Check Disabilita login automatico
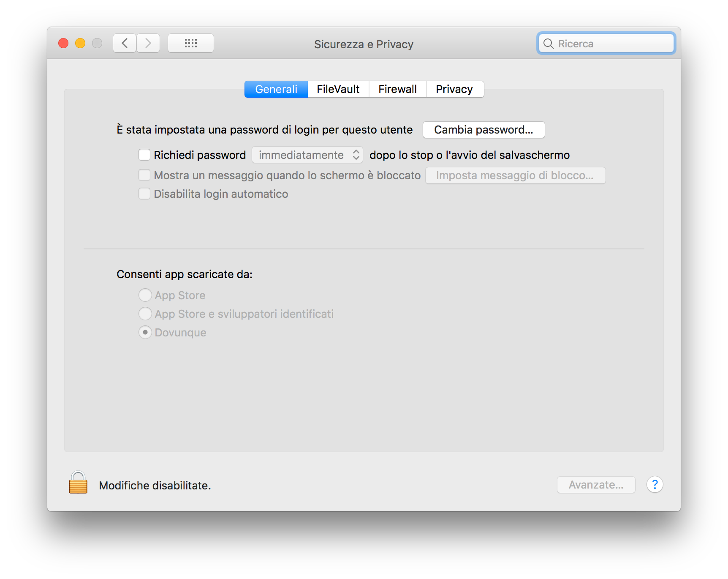Viewport: 728px width, 579px height. (144, 194)
